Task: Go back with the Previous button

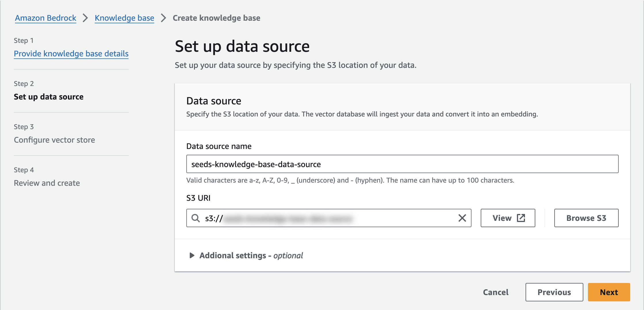Action: tap(554, 292)
